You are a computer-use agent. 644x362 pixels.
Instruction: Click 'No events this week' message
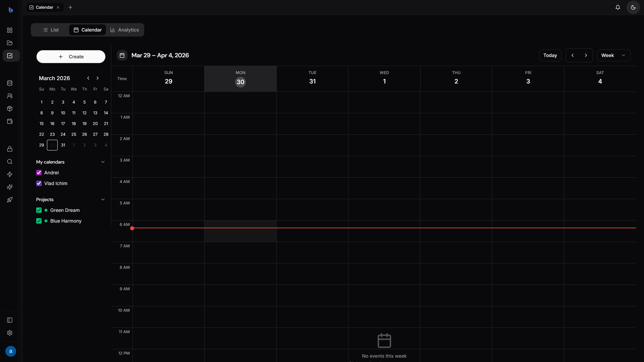click(x=384, y=356)
